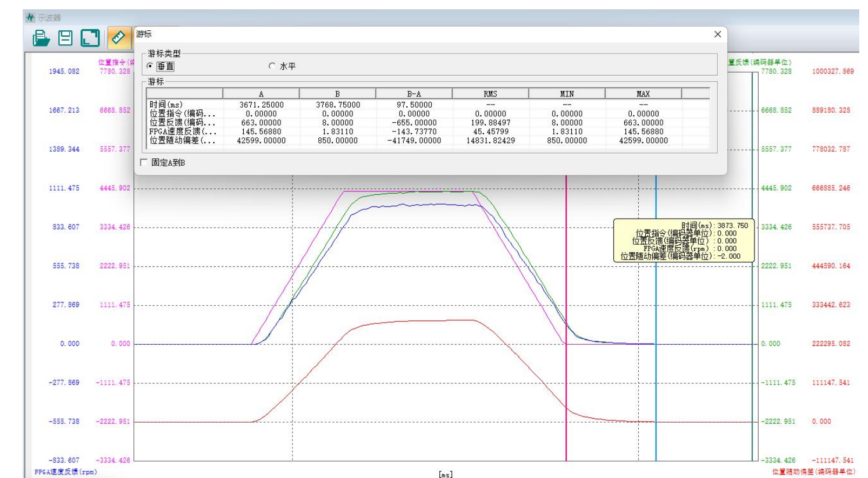868x478 pixels.
Task: Click the oscilloscope app icon in title bar
Action: pyautogui.click(x=30, y=17)
